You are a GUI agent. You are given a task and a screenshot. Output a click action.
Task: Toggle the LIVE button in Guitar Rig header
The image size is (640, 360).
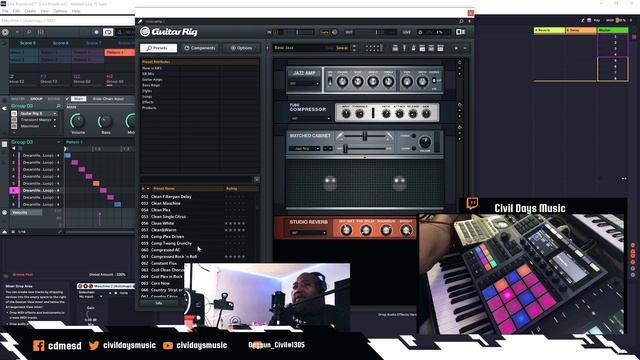pos(407,32)
